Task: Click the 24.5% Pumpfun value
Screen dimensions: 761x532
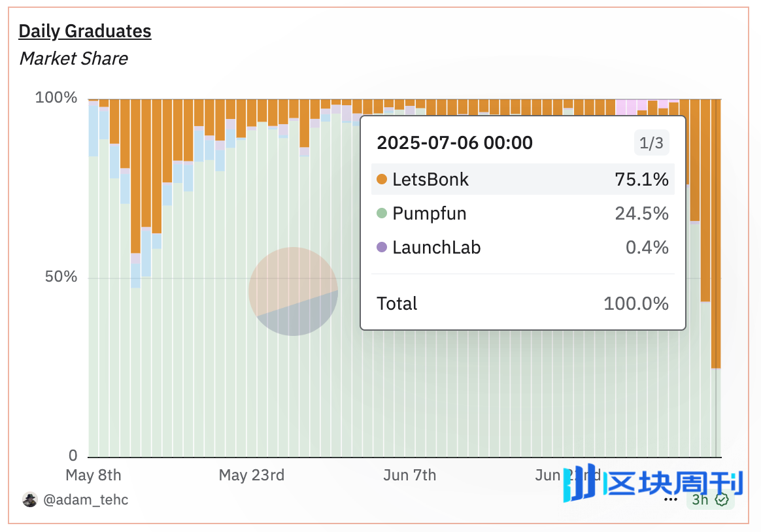Action: (x=641, y=213)
